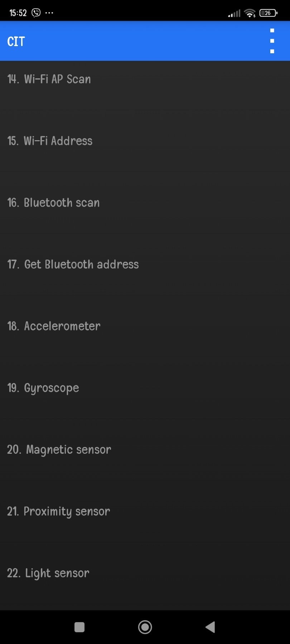Tap the cellular signal strength icon
The width and height of the screenshot is (290, 644).
click(x=234, y=14)
